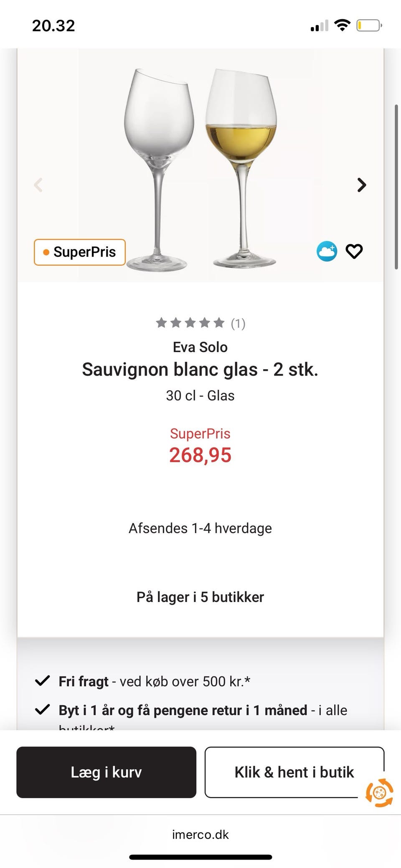Select the first rating star

(161, 322)
